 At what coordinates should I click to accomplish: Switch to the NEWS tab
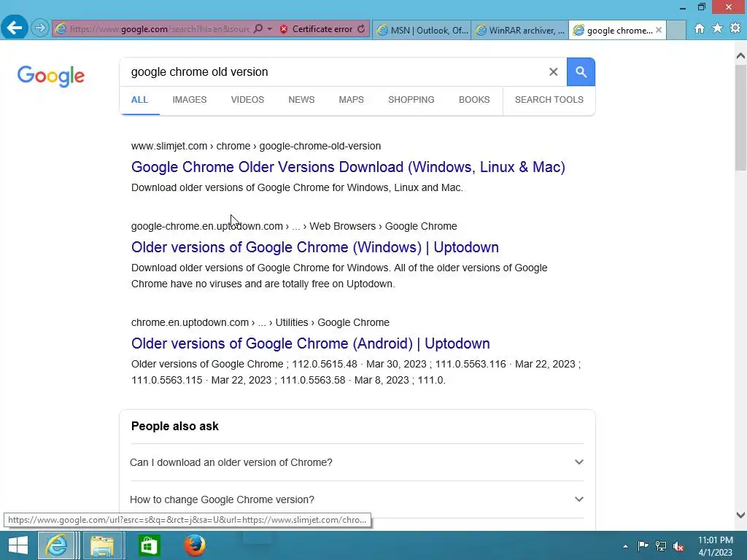(301, 100)
